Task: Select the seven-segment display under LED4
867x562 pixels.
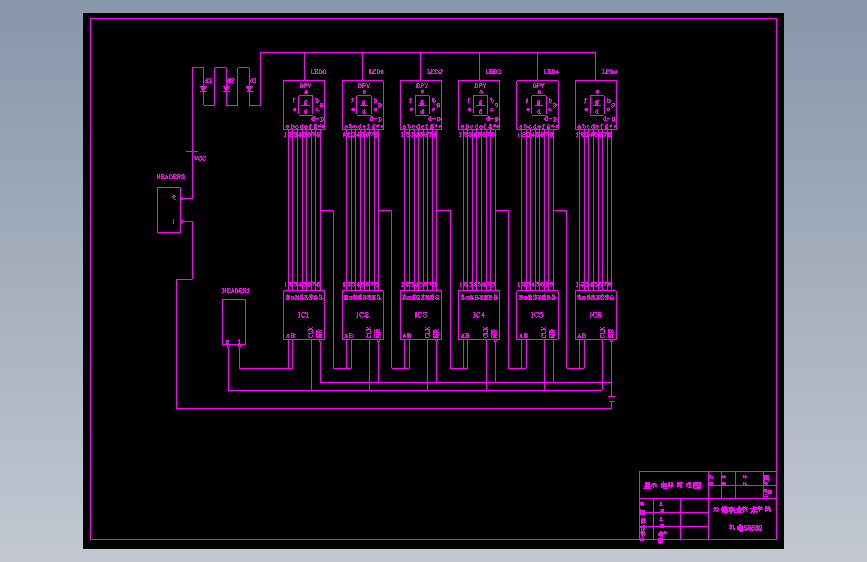Action: (537, 105)
